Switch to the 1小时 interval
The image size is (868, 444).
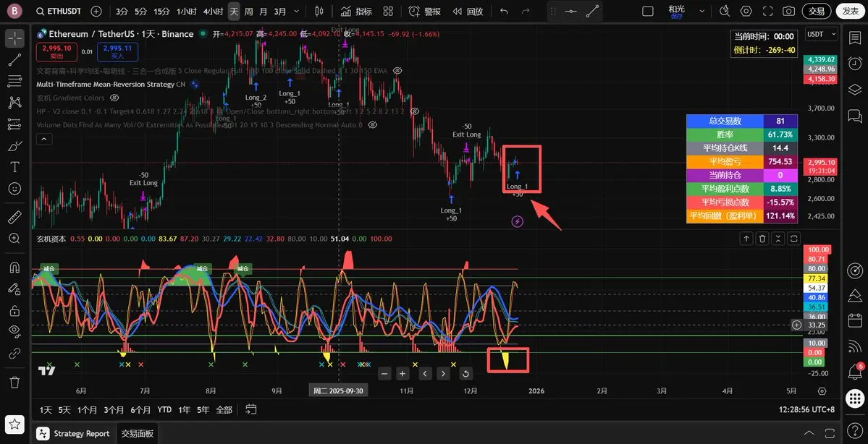[186, 11]
